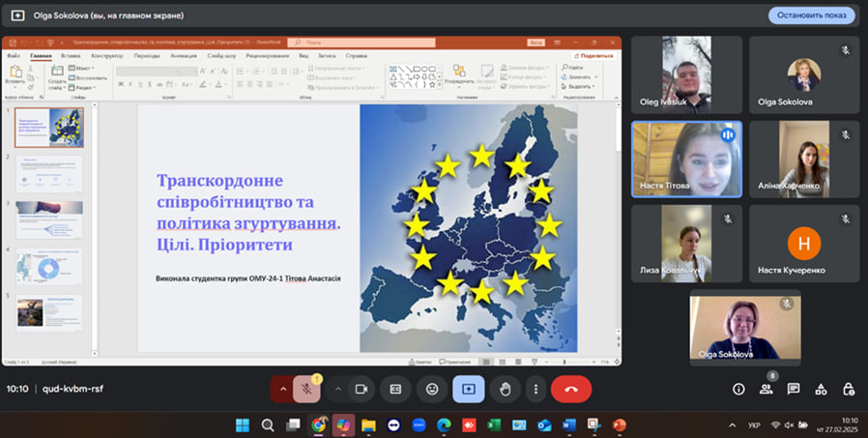Screen dimensions: 868x438
Task: Click PowerPoint search box 'Поиск'
Action: coord(362,43)
